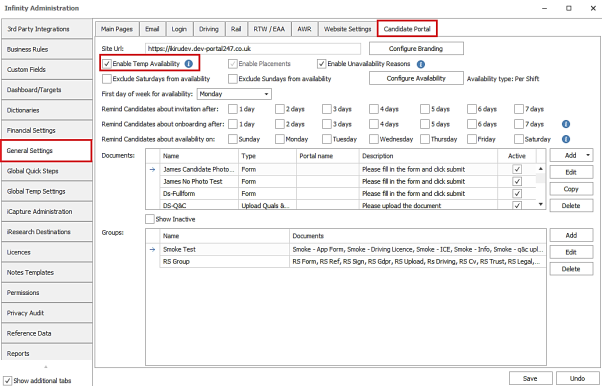
Task: Open the Rail tab
Action: 236,29
